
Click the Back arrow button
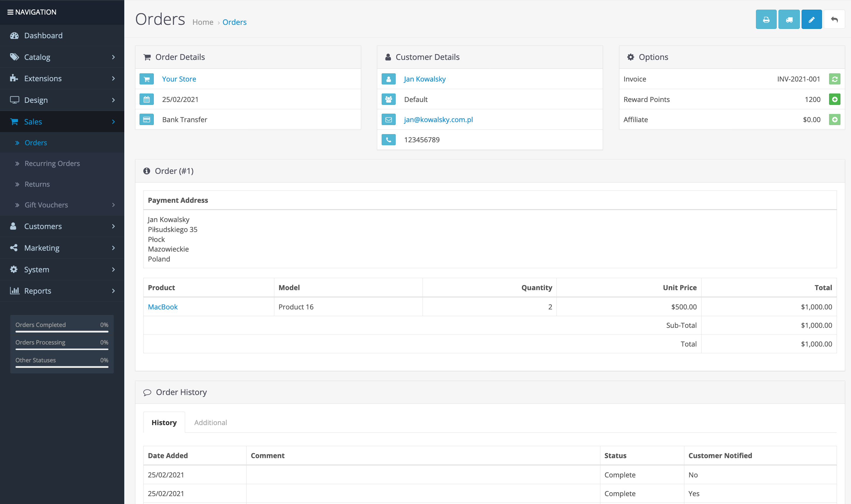tap(834, 19)
